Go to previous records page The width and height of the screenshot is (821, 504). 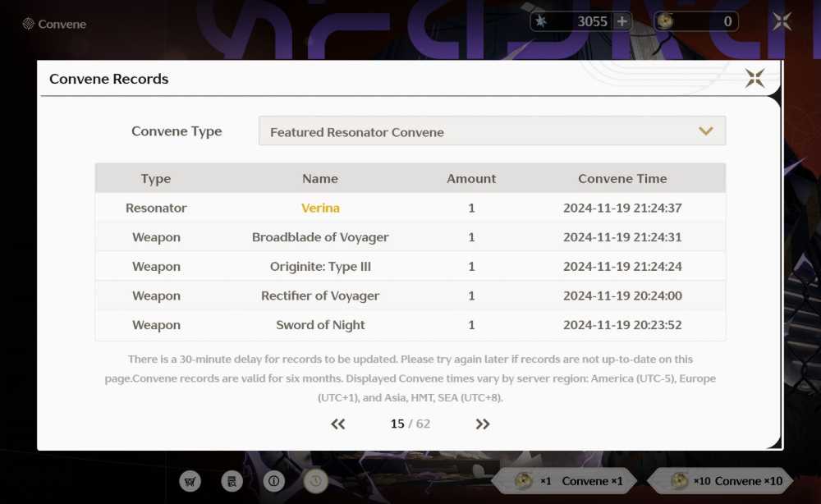point(338,424)
